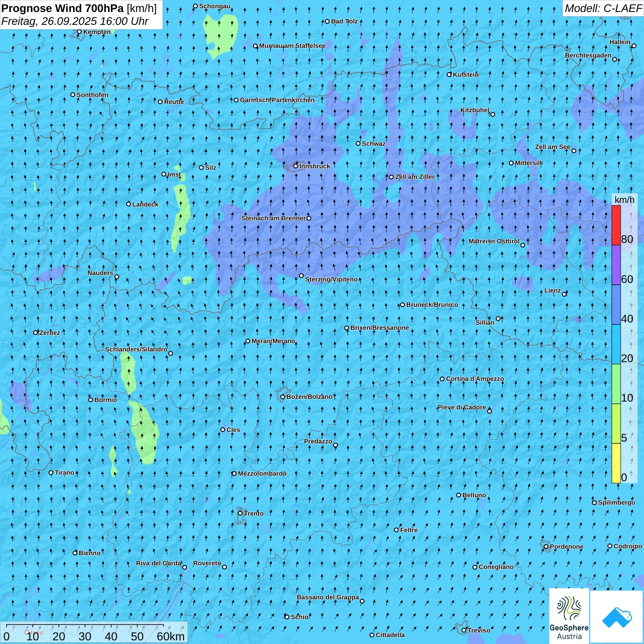The height and width of the screenshot is (644, 644).
Task: Click the Pordenone city marker
Action: pos(546,546)
